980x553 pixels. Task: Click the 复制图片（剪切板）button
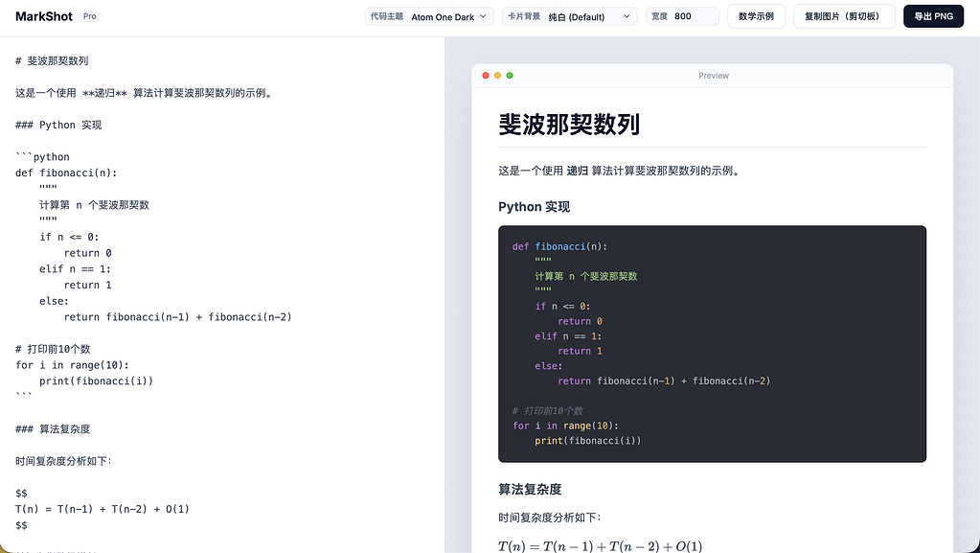[844, 16]
